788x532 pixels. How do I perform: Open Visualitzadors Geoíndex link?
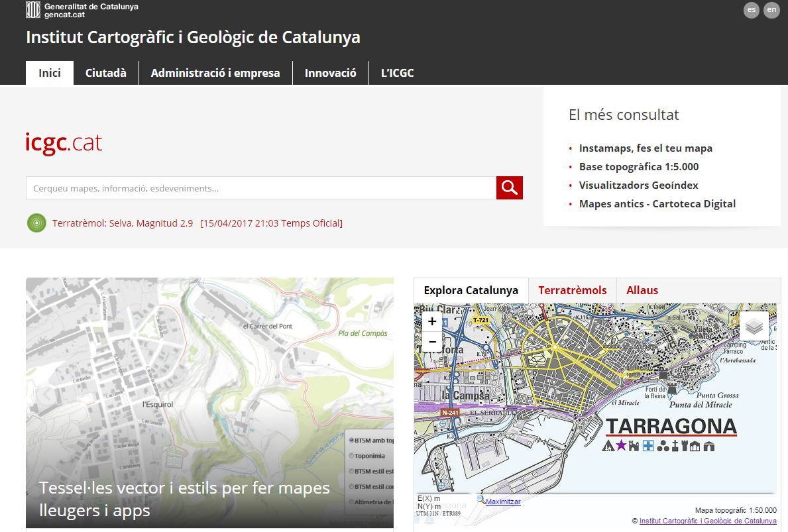(639, 186)
